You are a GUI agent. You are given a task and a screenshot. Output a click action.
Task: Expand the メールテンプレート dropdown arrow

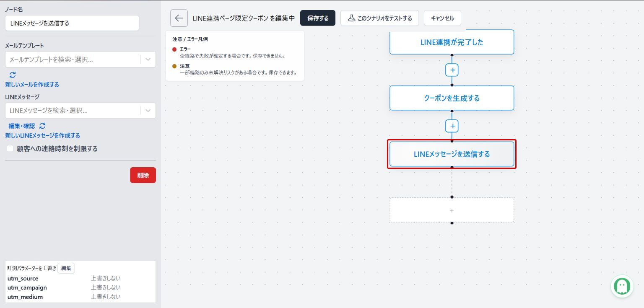pos(148,60)
